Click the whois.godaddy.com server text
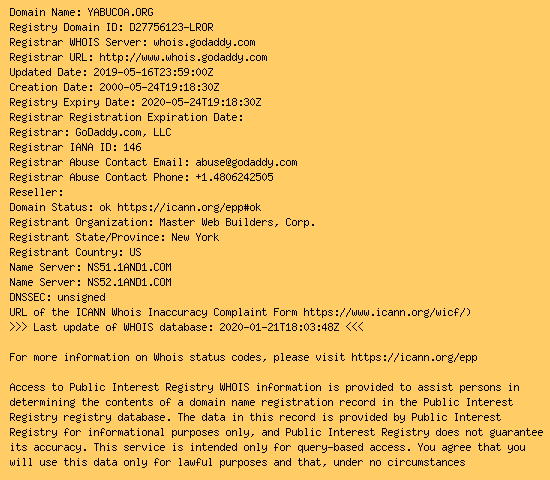This screenshot has height=480, width=550. (204, 42)
